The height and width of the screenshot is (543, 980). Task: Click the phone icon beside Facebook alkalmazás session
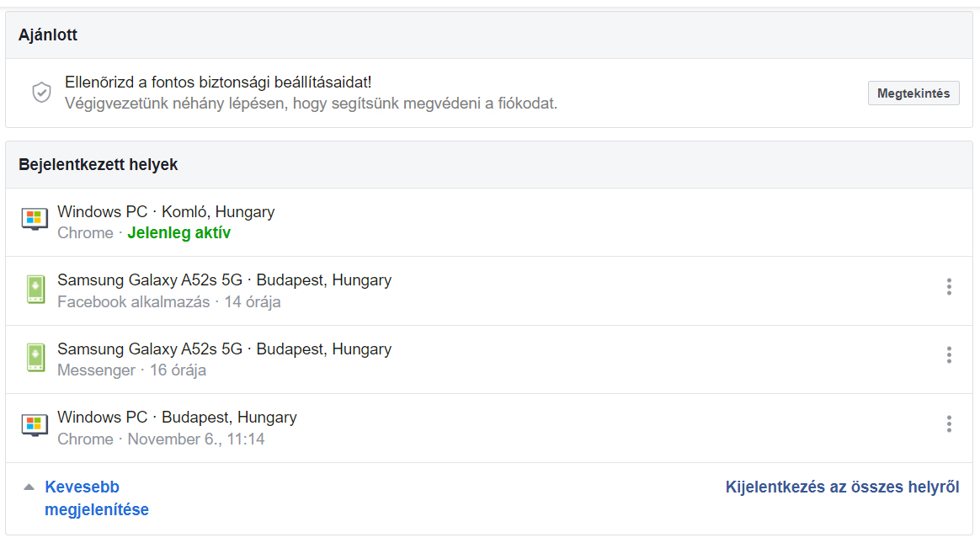click(35, 290)
